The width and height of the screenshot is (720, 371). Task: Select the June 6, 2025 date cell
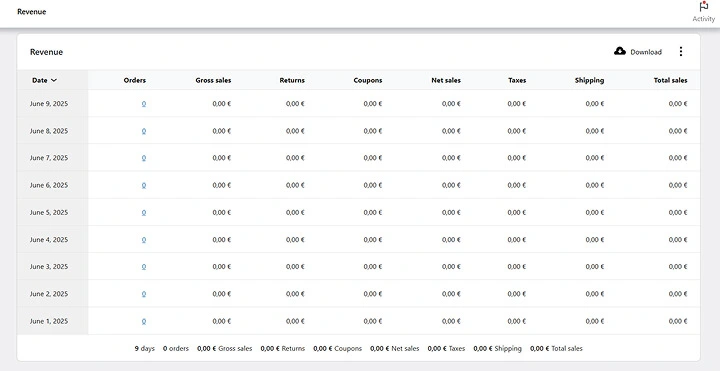point(52,185)
